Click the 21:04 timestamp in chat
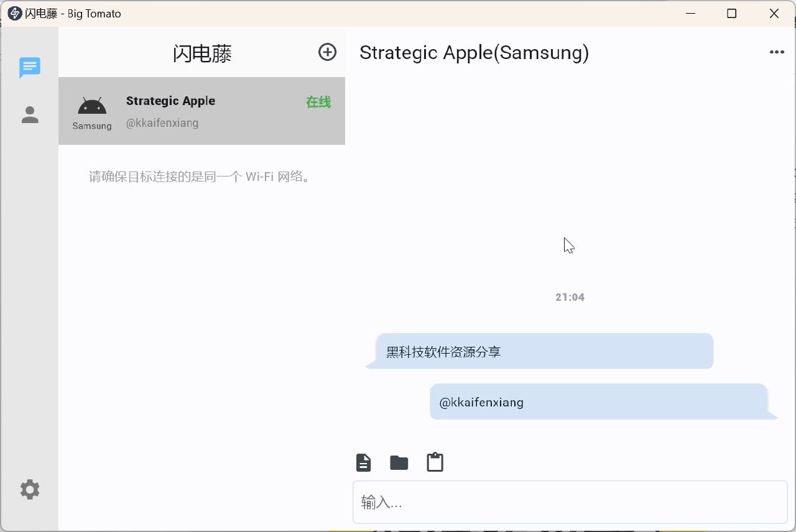 [570, 297]
